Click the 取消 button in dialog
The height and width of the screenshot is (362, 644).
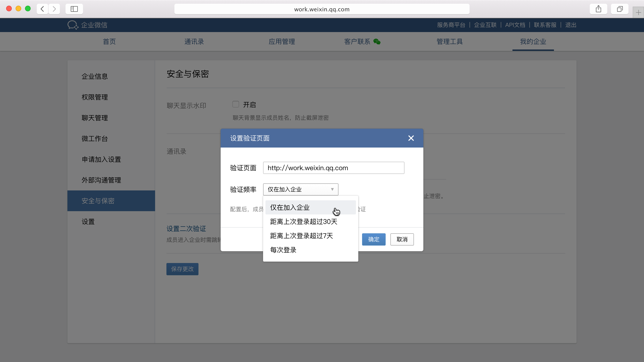point(402,239)
